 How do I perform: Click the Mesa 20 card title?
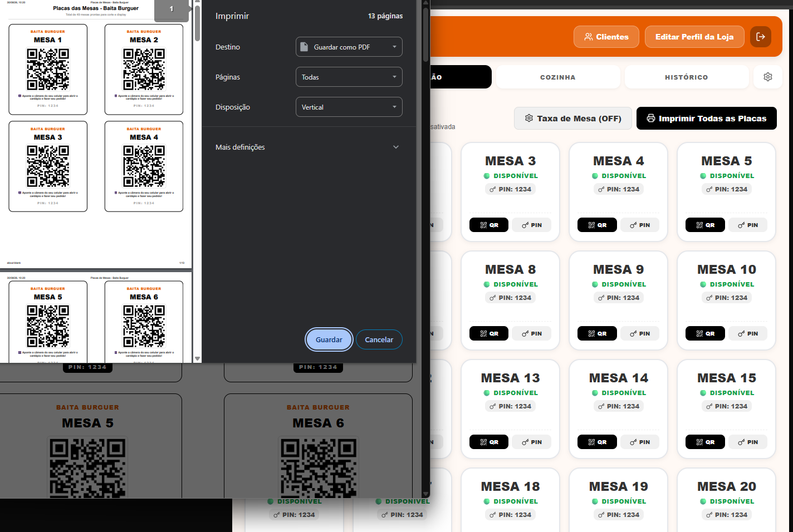pyautogui.click(x=726, y=486)
